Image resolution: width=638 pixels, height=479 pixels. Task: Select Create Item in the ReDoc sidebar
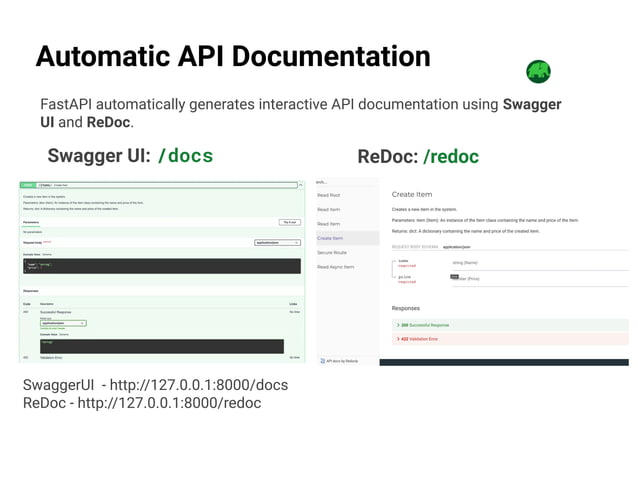[330, 238]
